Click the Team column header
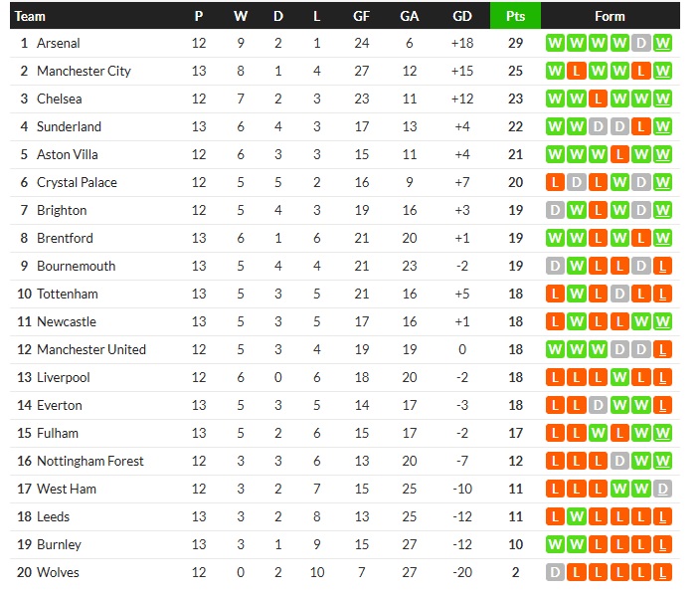 click(31, 16)
